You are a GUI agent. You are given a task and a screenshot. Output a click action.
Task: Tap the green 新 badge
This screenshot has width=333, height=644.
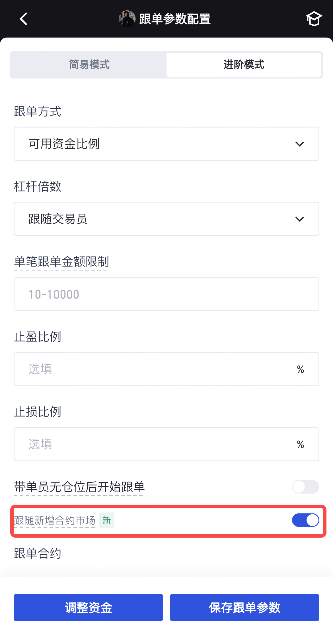[x=107, y=521]
